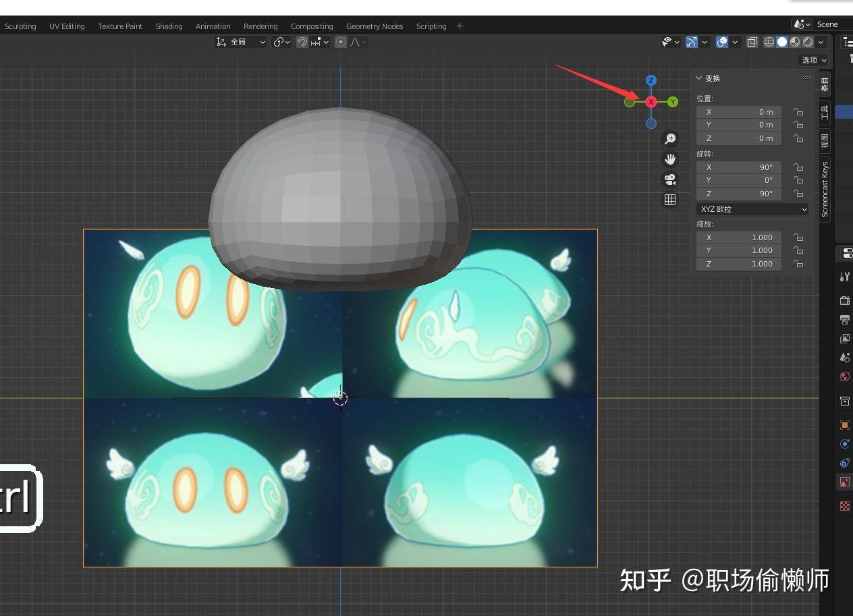Open Physics properties icon
Image resolution: width=853 pixels, height=616 pixels.
[845, 444]
